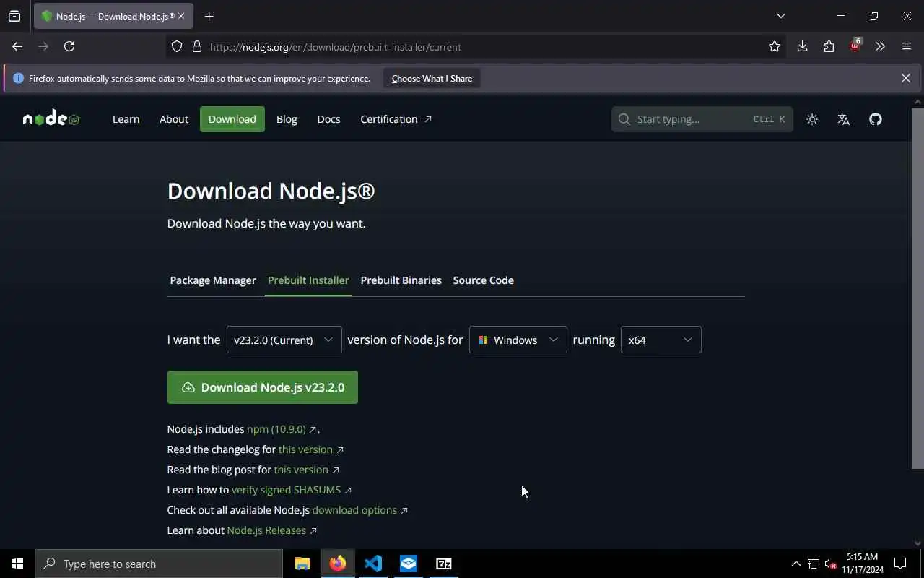Click the network tray icon
This screenshot has width=924, height=578.
[814, 564]
